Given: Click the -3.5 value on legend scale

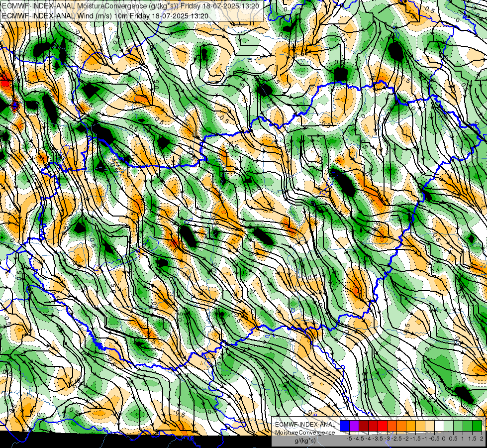Looking at the screenshot, I should [x=378, y=439].
